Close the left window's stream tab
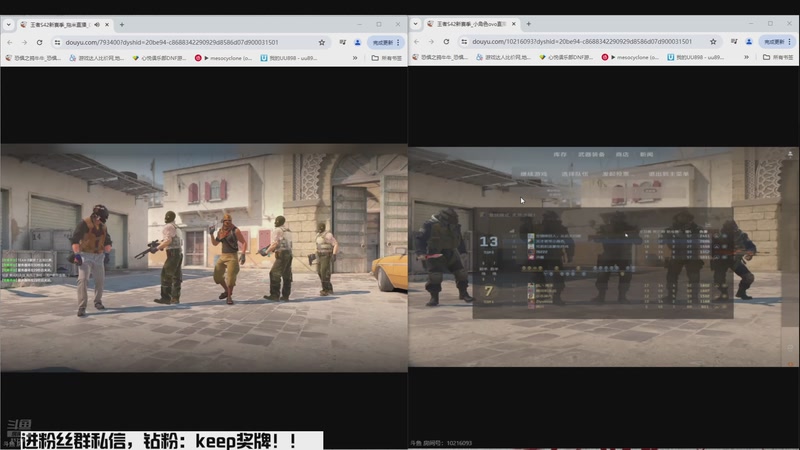Screen dimensions: 800x450 coord(107,24)
